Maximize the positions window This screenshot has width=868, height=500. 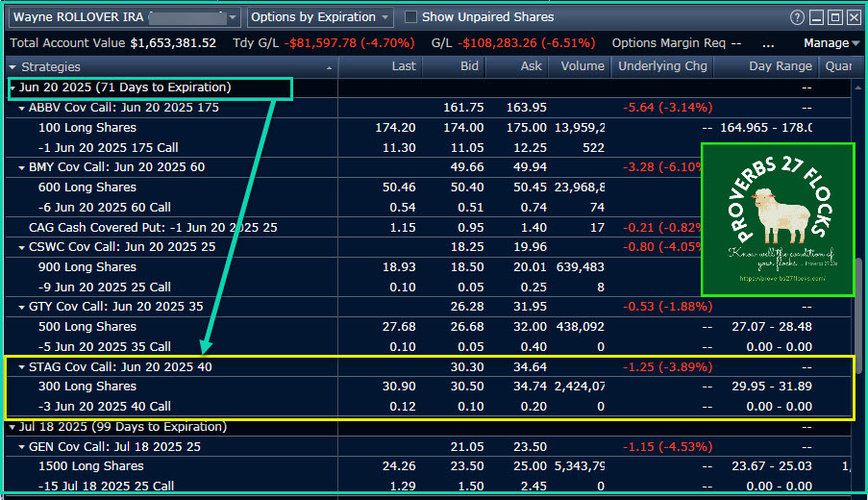(834, 17)
